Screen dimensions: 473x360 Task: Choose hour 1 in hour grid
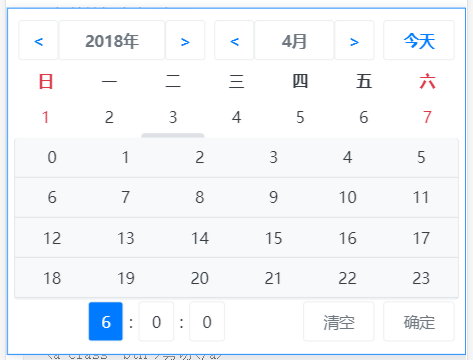126,157
